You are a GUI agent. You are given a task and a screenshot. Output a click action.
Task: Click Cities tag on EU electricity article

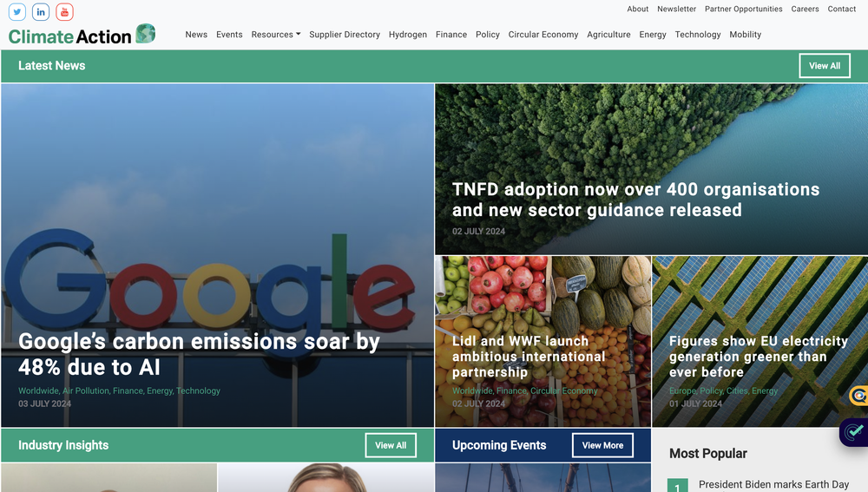(x=737, y=390)
